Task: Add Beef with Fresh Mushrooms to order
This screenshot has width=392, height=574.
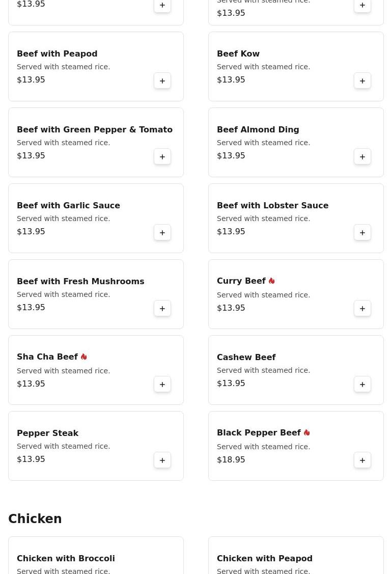Action: click(x=162, y=309)
